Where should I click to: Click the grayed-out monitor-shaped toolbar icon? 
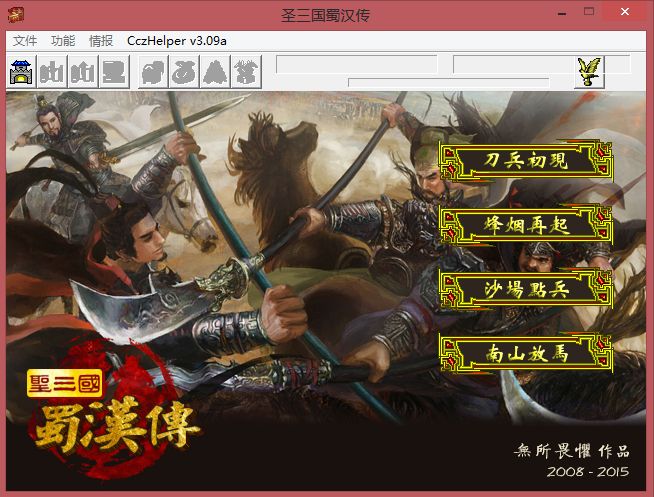[114, 72]
